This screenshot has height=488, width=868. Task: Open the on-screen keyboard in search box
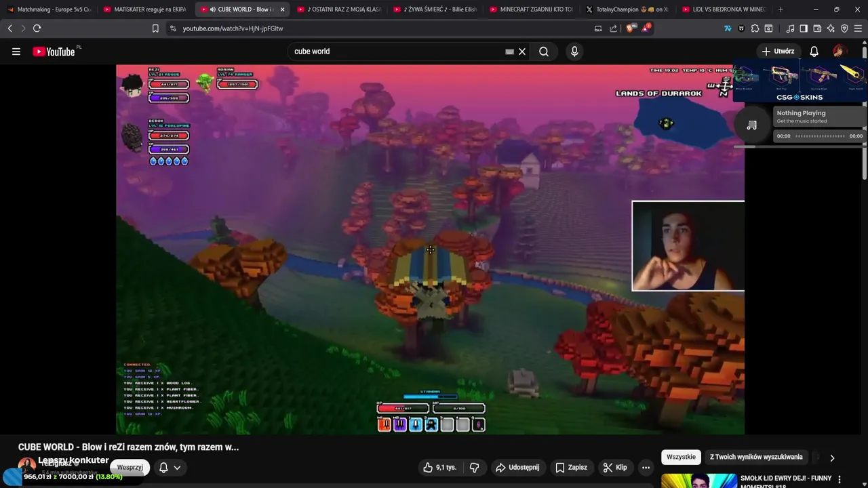click(509, 52)
